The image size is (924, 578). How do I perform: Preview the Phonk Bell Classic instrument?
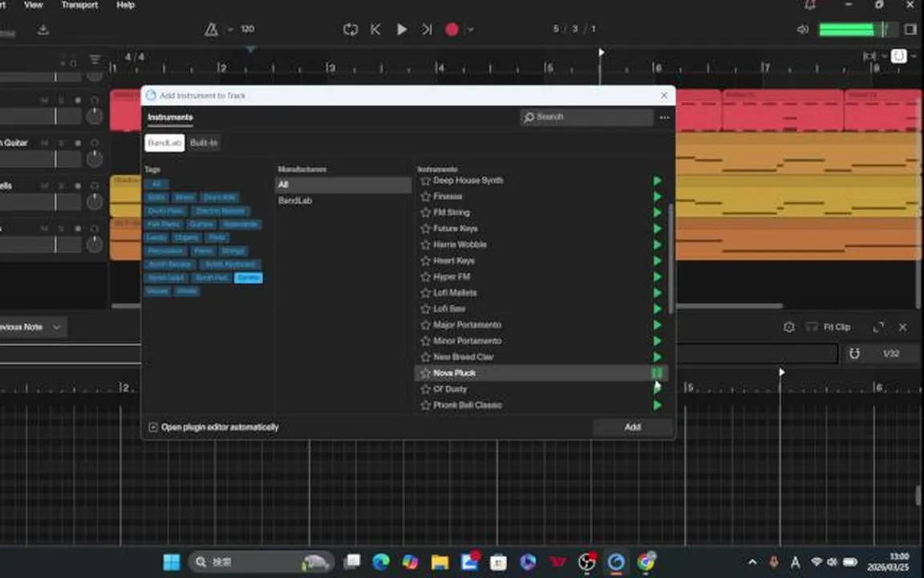point(658,405)
